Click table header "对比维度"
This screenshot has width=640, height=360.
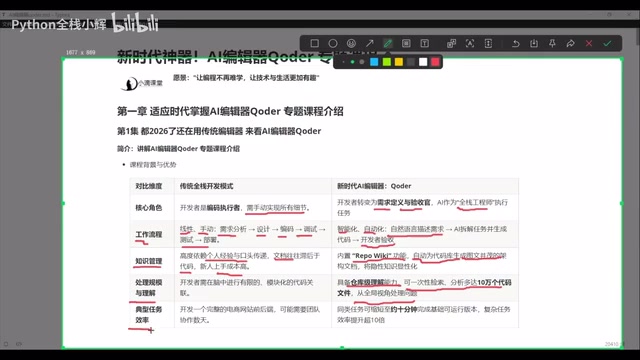[x=149, y=186]
